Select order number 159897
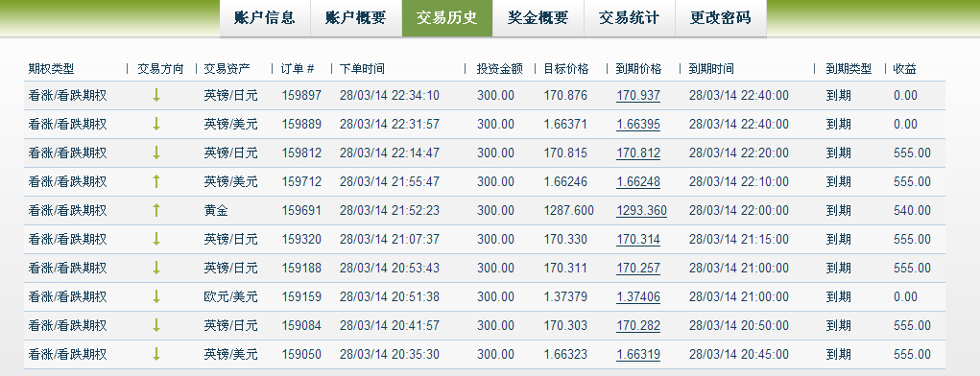The image size is (980, 376). click(x=301, y=96)
